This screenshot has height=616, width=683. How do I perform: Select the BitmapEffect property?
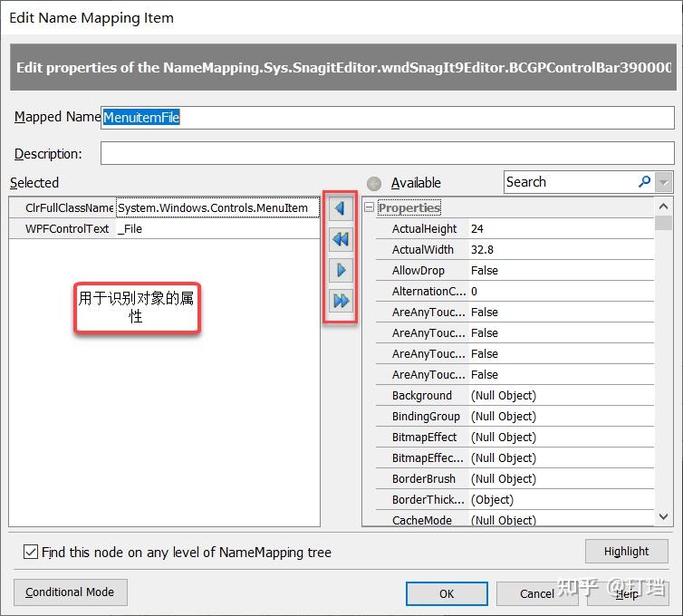pyautogui.click(x=515, y=437)
